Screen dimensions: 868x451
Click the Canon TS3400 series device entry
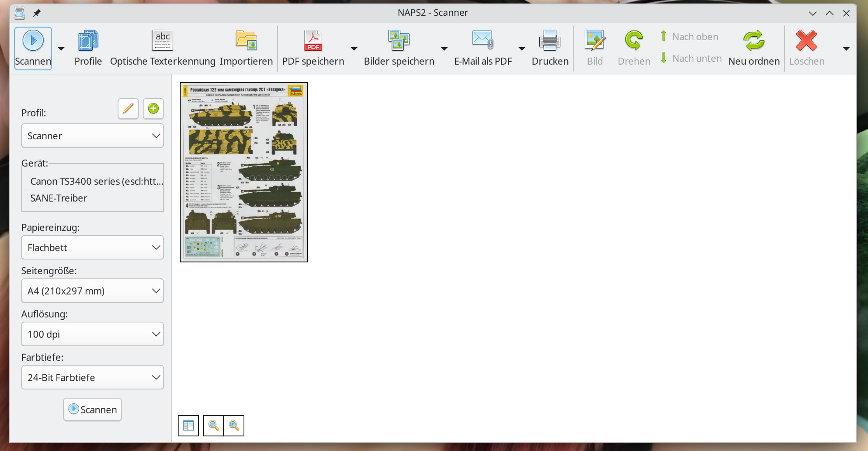97,181
